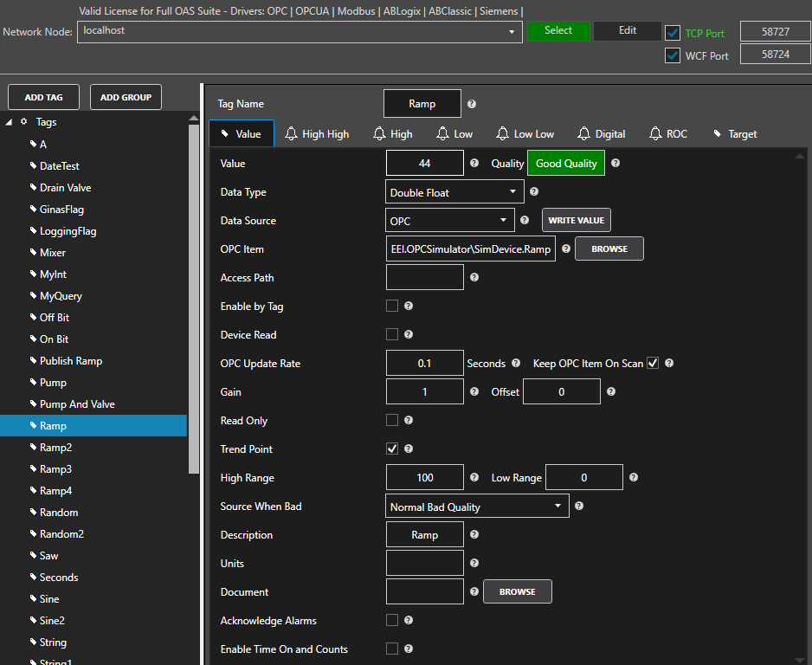This screenshot has width=812, height=665.
Task: Switch to the High High alarm tab
Action: click(x=317, y=134)
